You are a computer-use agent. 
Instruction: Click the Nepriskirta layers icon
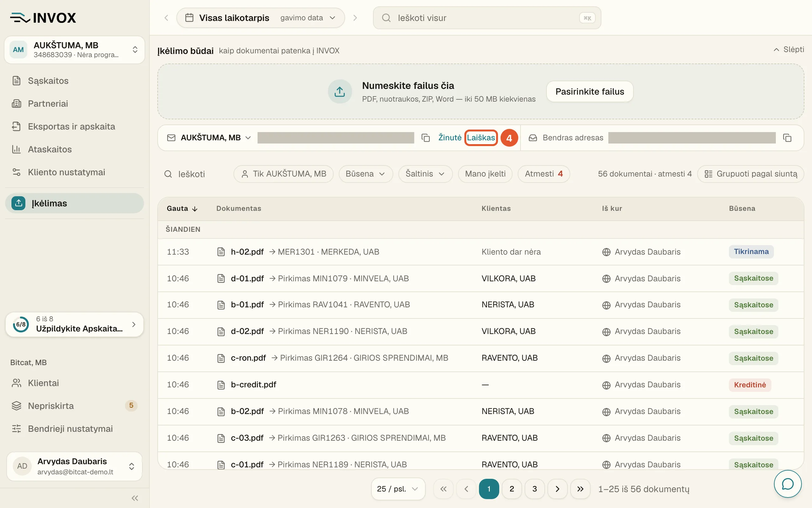coord(16,406)
